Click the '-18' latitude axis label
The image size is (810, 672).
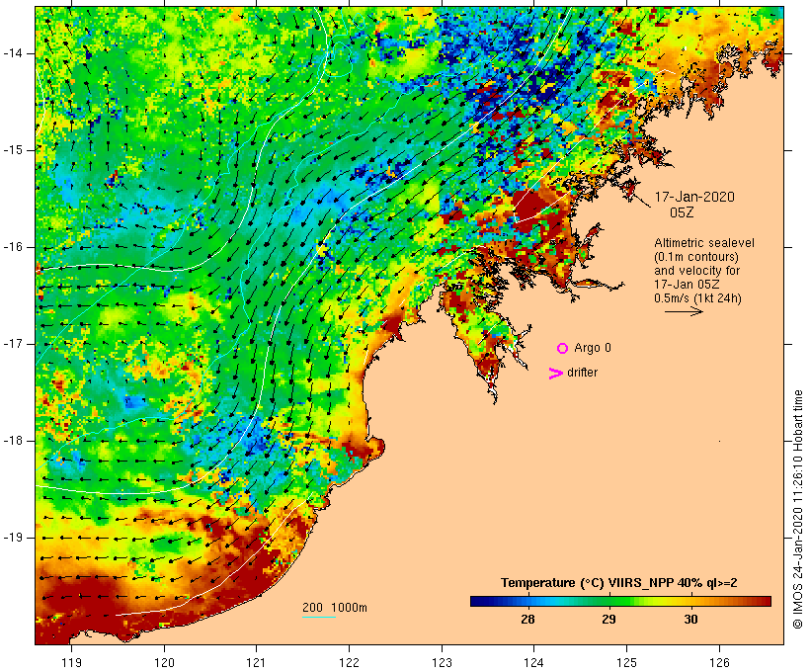13,441
